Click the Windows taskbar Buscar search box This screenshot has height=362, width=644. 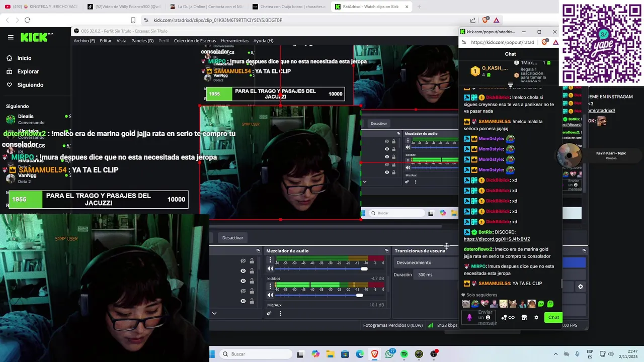[256, 354]
